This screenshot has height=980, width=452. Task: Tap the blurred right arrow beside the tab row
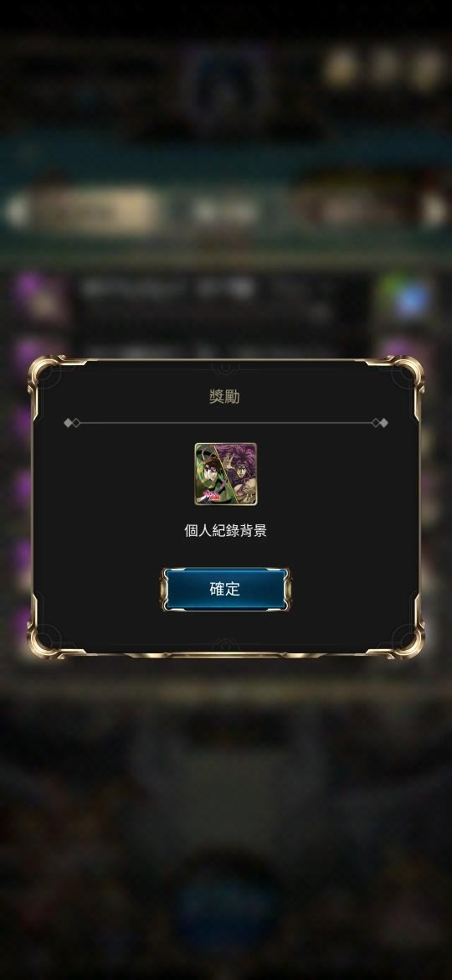click(x=435, y=210)
